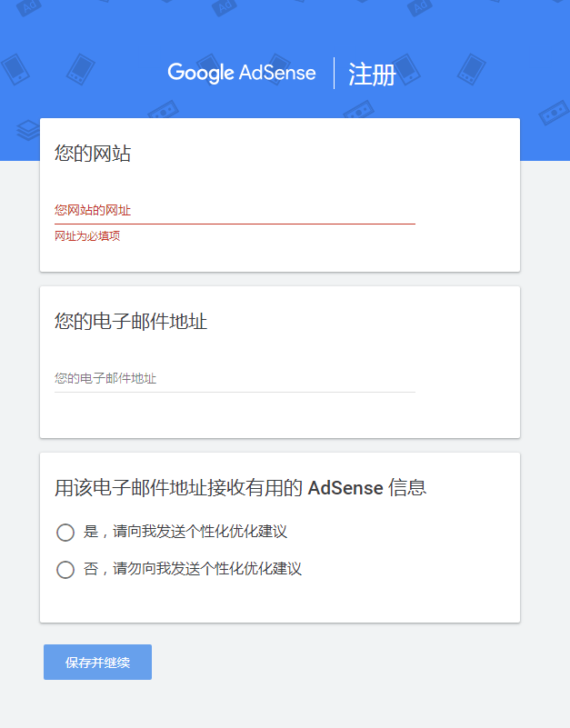The width and height of the screenshot is (570, 728).
Task: Click the vertical divider beside 注册
Action: pyautogui.click(x=335, y=73)
